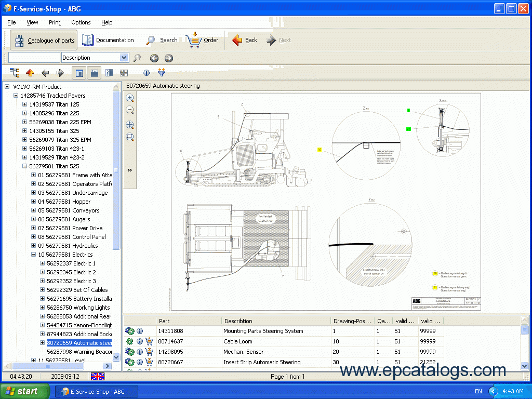Zoom in on the drawing
The image size is (532, 399).
tap(130, 98)
